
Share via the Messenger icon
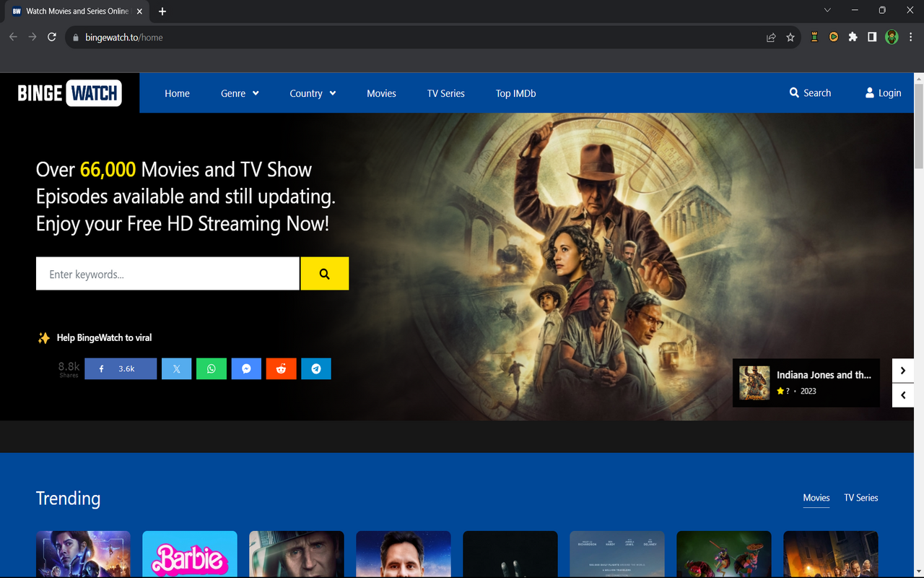point(246,368)
